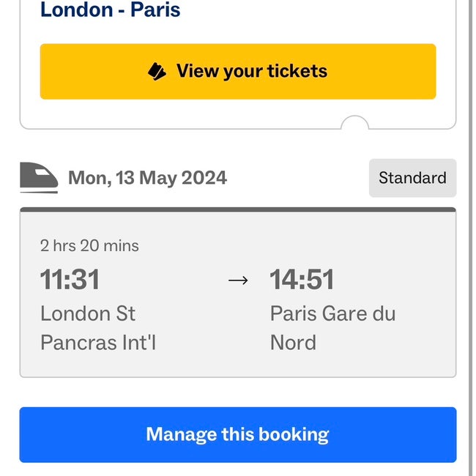Tap the Mon, 13 May 2024 date
Viewport: 476px width, 476px height.
click(147, 178)
